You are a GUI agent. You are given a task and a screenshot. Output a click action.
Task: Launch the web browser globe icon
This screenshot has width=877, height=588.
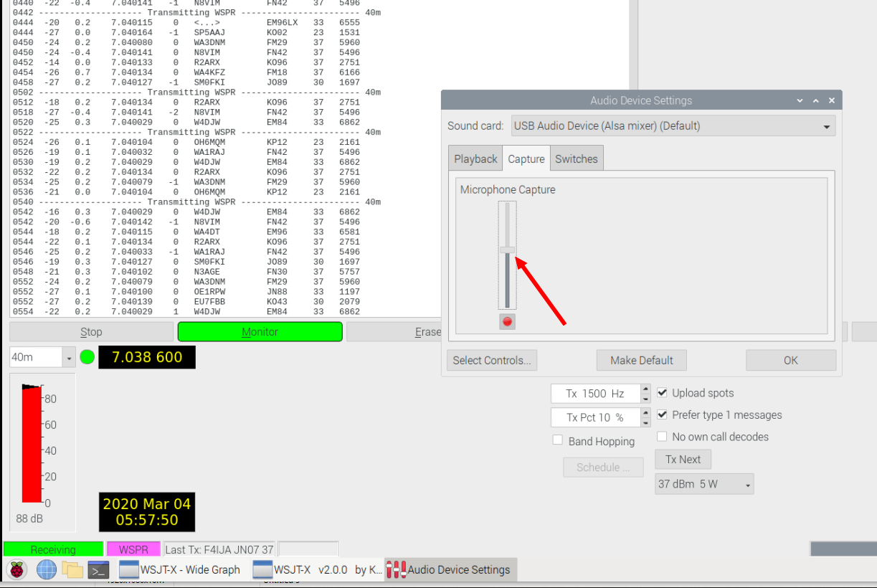point(47,570)
